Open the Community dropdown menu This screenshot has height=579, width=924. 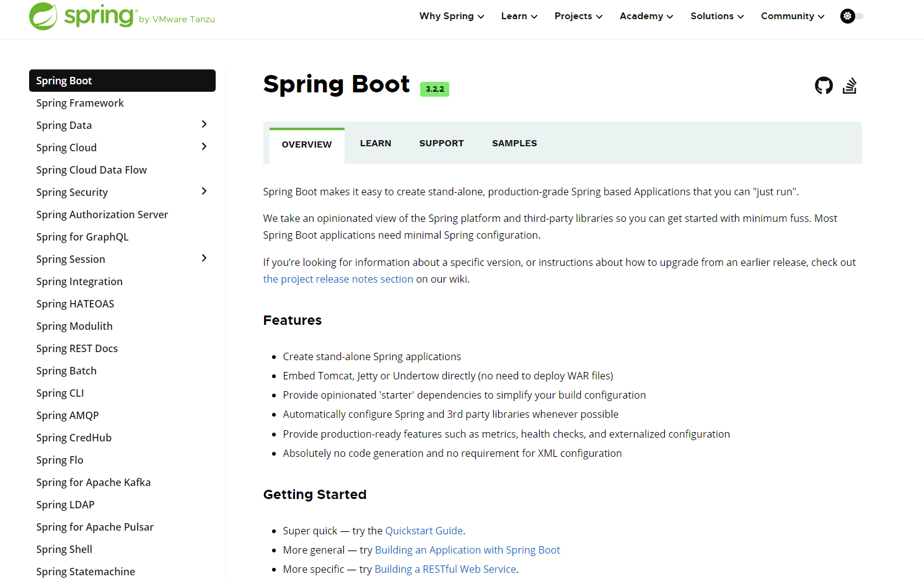[x=793, y=16]
